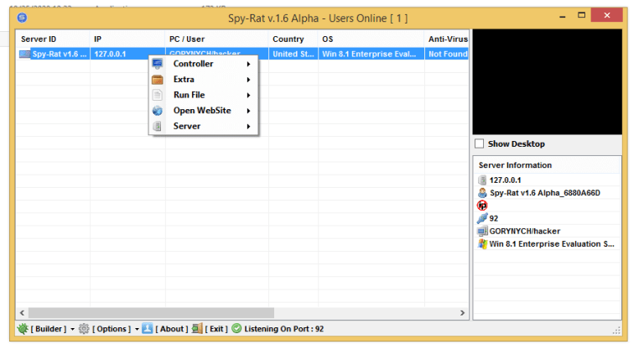The image size is (644, 360).
Task: Click the Windows logo icon beside Win 8.1 Enterprise
Action: 482,243
